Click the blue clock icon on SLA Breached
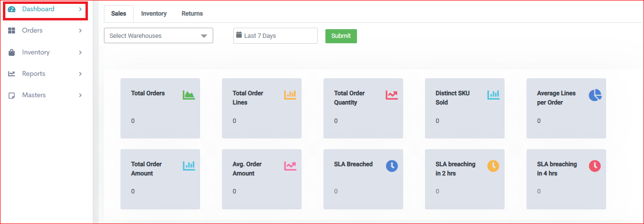644x224 pixels. [392, 166]
